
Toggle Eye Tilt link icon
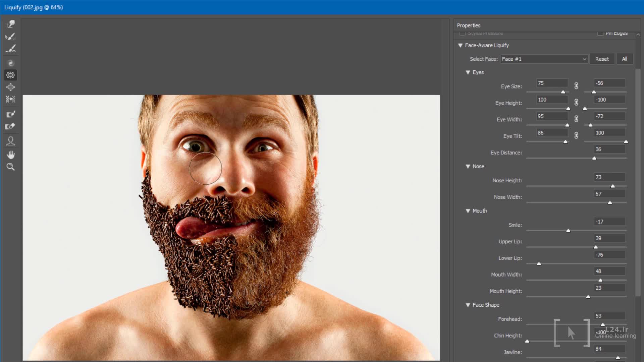(576, 135)
